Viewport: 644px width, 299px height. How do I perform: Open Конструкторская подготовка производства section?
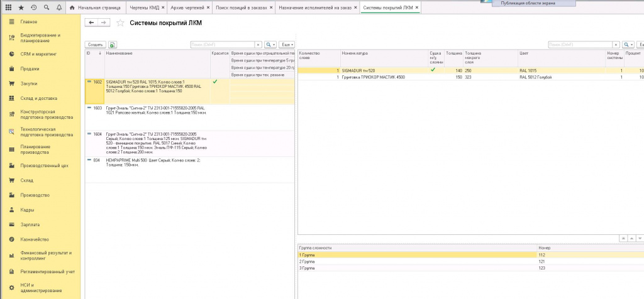click(x=47, y=114)
